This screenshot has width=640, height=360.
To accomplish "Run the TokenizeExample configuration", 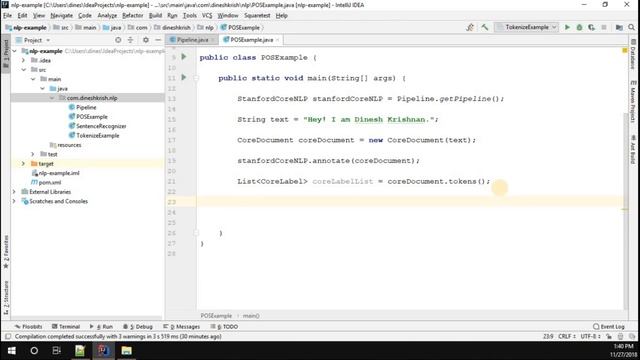I will click(567, 27).
